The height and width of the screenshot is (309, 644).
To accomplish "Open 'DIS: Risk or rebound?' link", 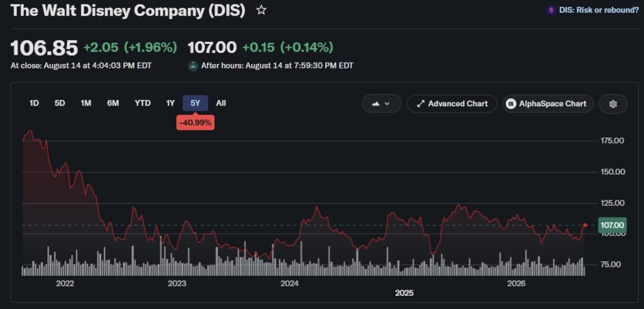I will pyautogui.click(x=599, y=10).
